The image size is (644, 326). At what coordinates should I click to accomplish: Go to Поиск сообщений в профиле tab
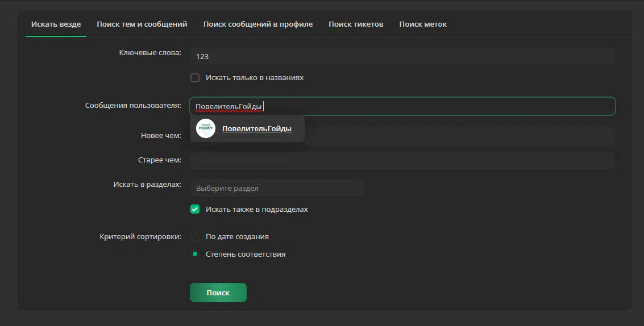coord(258,24)
